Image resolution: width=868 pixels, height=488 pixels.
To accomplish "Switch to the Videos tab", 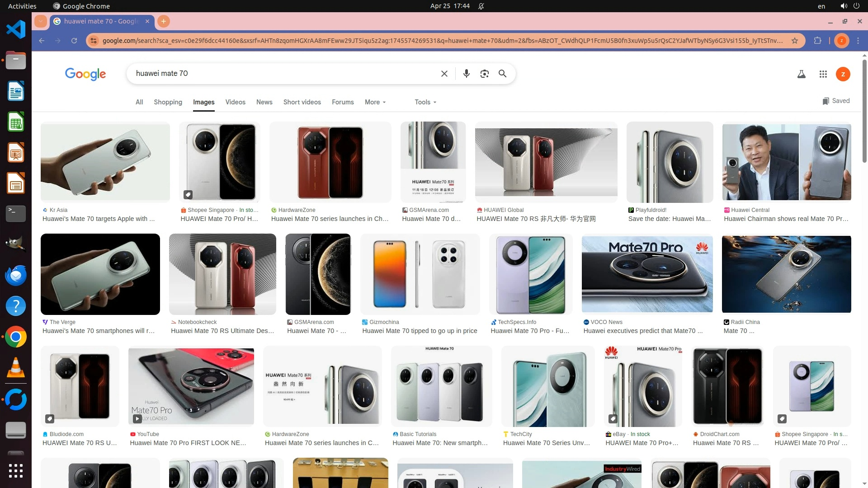I will tap(235, 102).
